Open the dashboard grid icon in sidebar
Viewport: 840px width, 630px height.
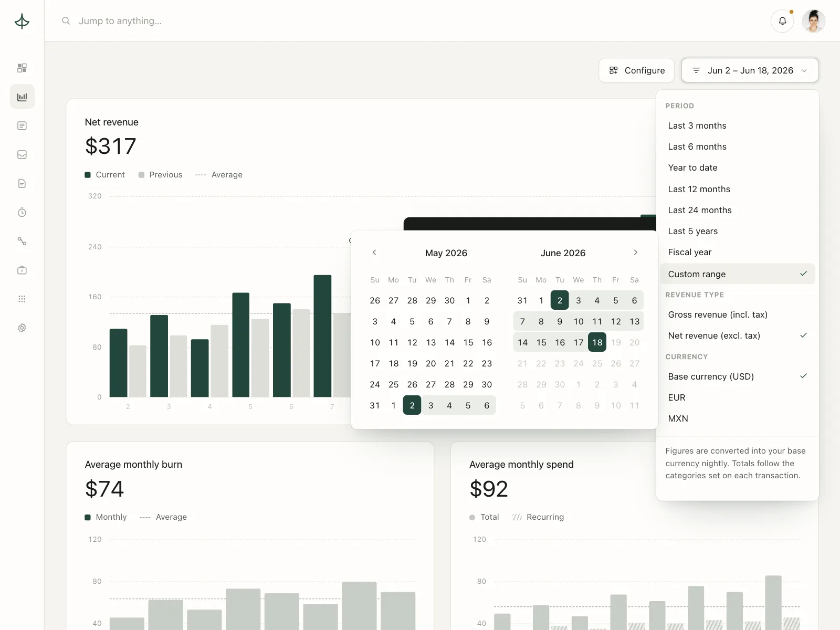pos(22,68)
